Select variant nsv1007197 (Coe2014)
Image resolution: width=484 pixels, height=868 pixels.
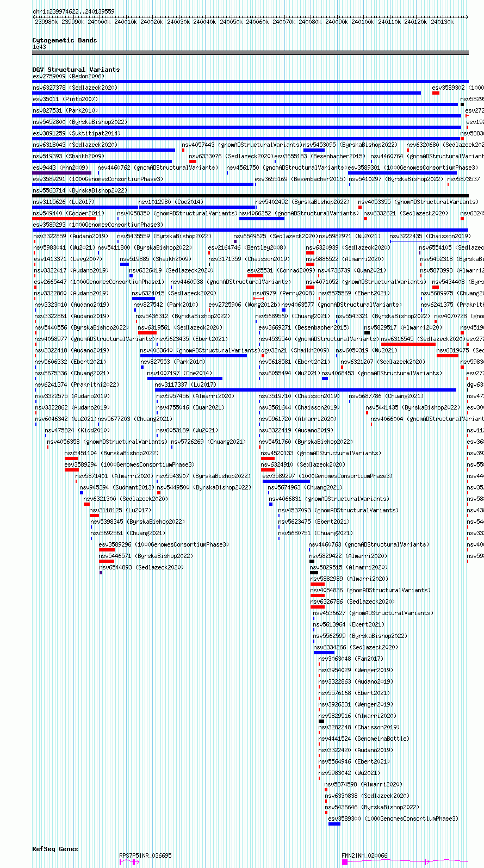pyautogui.click(x=185, y=379)
